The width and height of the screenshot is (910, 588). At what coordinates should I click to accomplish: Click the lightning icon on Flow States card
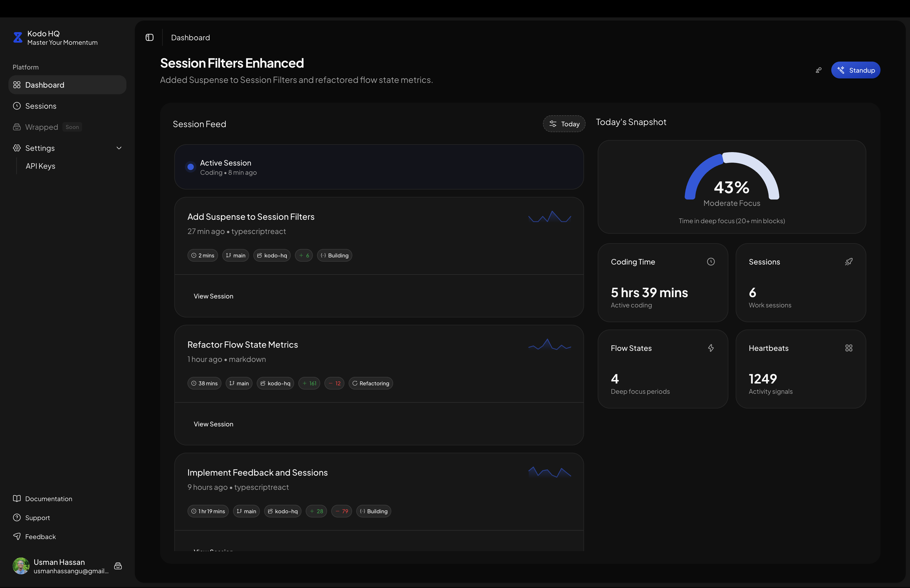pos(710,348)
